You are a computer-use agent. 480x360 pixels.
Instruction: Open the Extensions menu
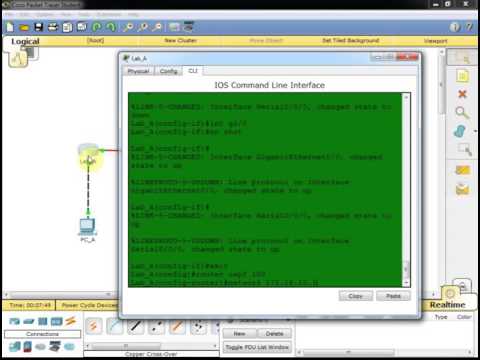[x=109, y=15]
